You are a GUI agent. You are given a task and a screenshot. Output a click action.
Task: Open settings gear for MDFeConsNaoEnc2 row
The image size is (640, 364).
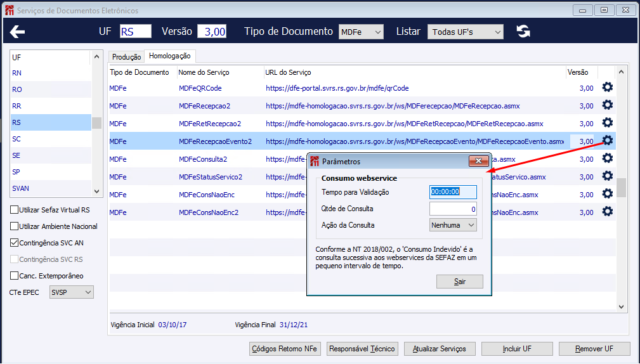(608, 212)
